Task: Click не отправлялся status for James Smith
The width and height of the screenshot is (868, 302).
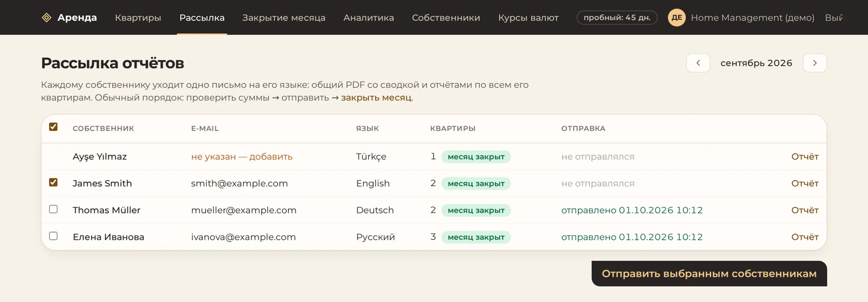Action: pos(597,183)
